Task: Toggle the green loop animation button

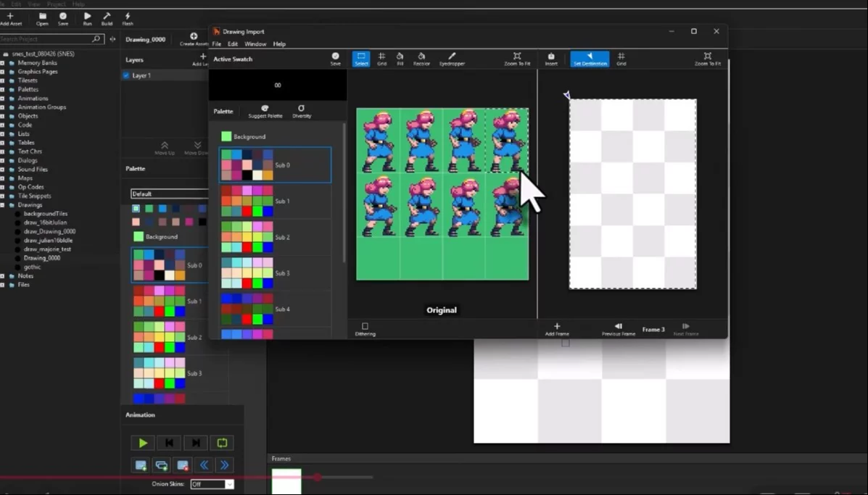Action: (x=222, y=443)
